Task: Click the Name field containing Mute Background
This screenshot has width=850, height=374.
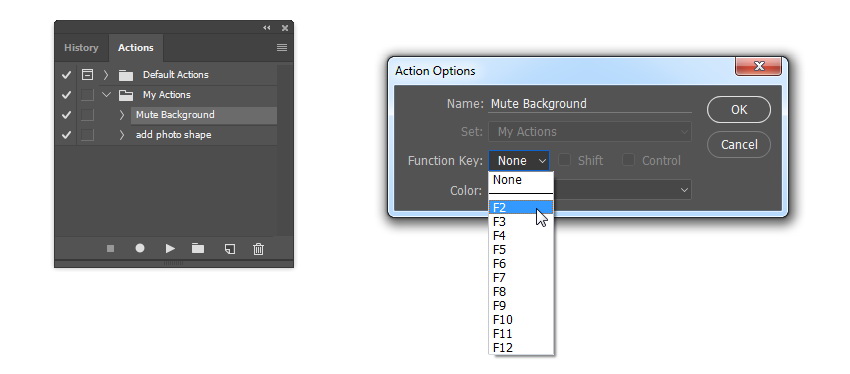Action: pos(590,104)
